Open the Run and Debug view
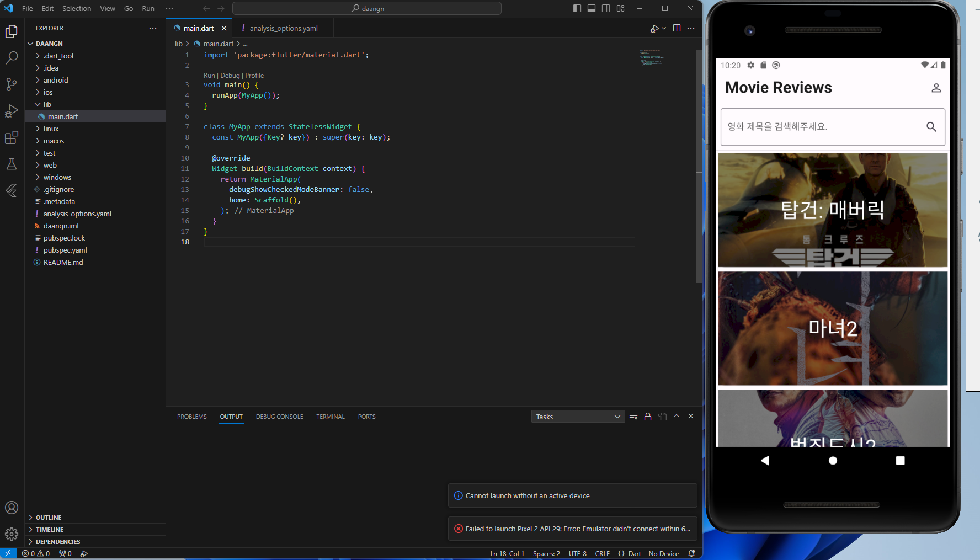The image size is (980, 560). 12,110
